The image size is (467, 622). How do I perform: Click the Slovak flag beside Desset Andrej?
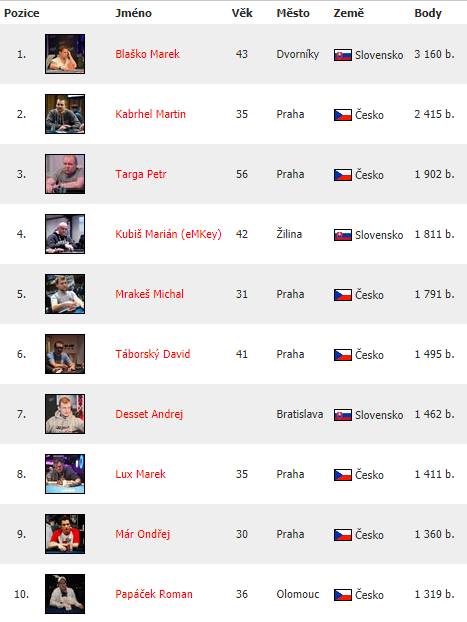pos(342,415)
